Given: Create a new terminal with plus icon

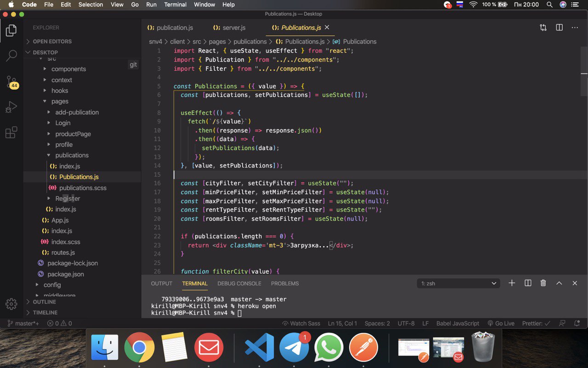Looking at the screenshot, I should 512,283.
